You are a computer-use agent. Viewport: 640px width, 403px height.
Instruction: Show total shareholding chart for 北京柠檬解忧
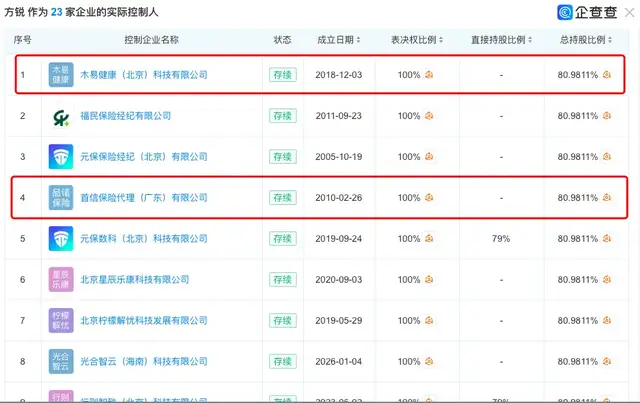tap(607, 321)
